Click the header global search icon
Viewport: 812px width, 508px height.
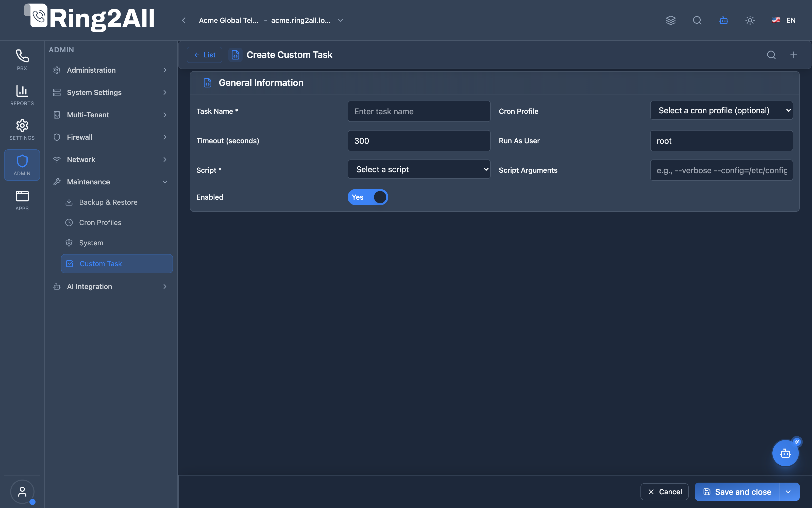click(x=697, y=20)
